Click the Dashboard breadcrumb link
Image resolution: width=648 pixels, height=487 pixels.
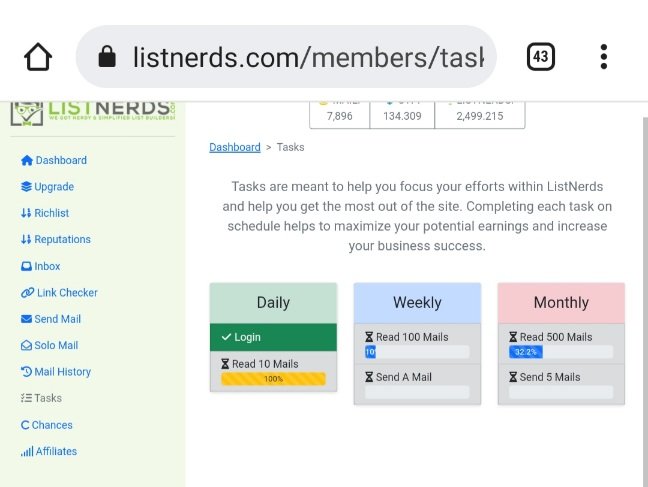point(235,147)
